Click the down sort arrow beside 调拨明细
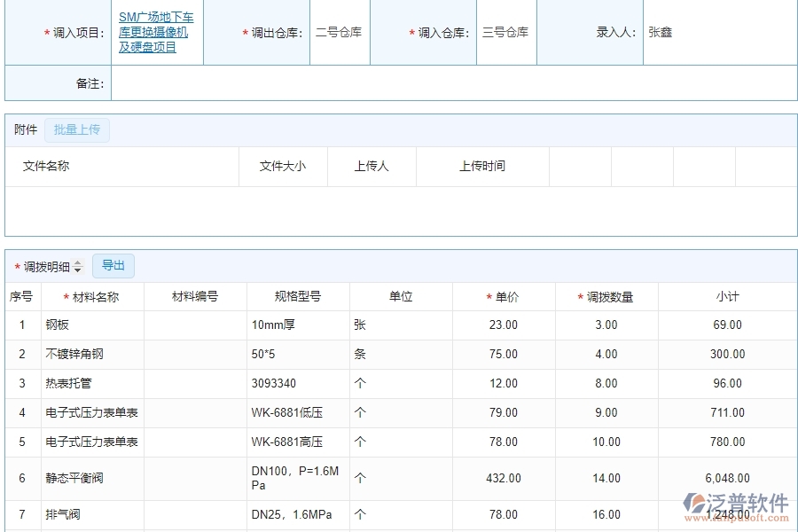Viewport: 798px width, 532px height. [78, 268]
